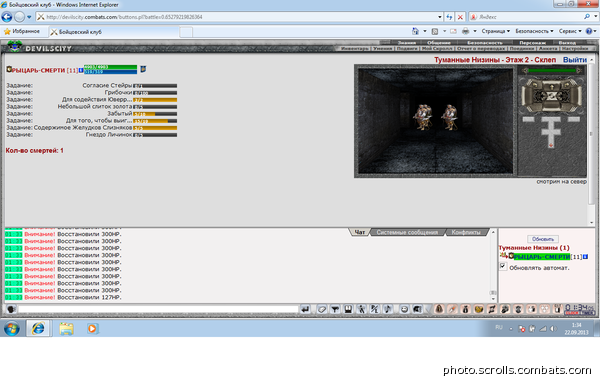Click the funnel filter icon in chat bar
Image resolution: width=600 pixels, height=380 pixels.
tap(335, 309)
